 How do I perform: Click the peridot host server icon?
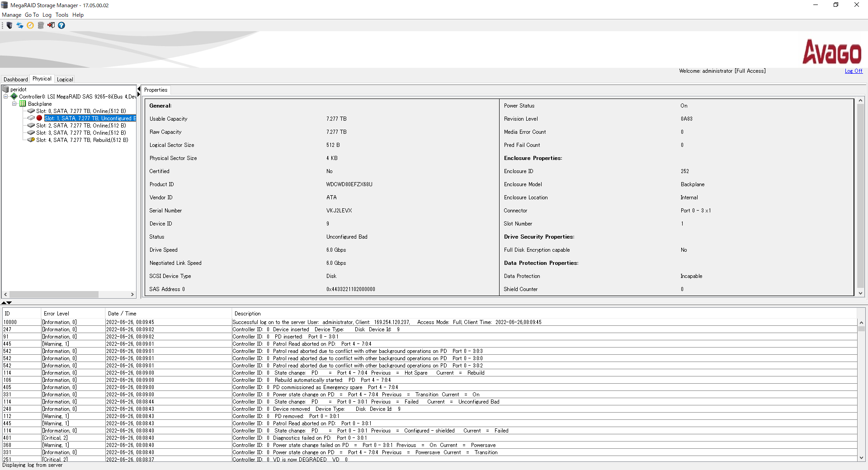(6, 89)
